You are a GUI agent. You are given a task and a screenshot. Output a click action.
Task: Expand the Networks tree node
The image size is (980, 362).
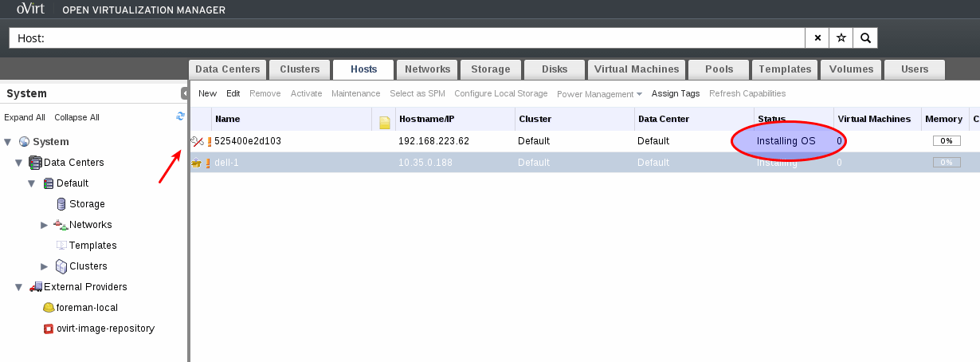point(45,225)
